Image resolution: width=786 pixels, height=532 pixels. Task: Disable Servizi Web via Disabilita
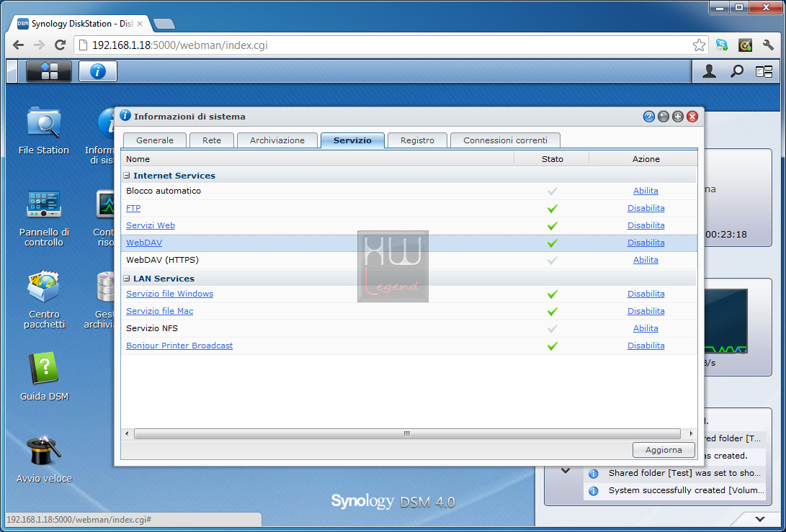coord(646,225)
